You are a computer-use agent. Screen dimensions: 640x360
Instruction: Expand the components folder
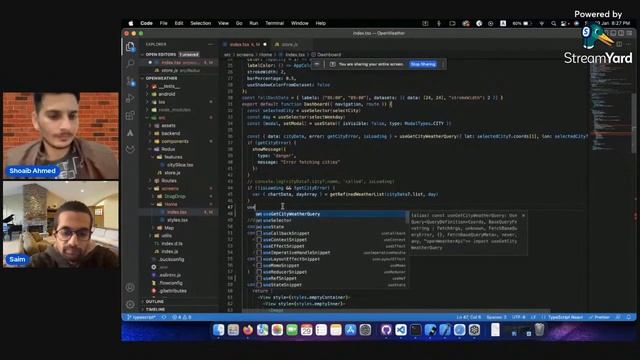tap(175, 141)
